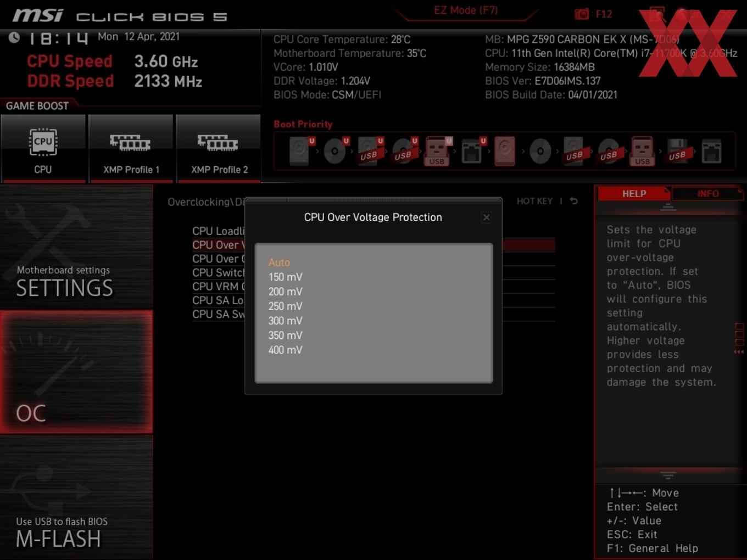Select the UEFI network boot icon
This screenshot has height=560, width=747.
472,150
